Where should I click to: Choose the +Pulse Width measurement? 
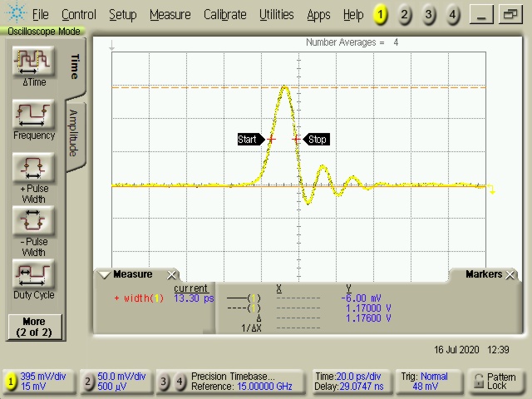point(34,169)
